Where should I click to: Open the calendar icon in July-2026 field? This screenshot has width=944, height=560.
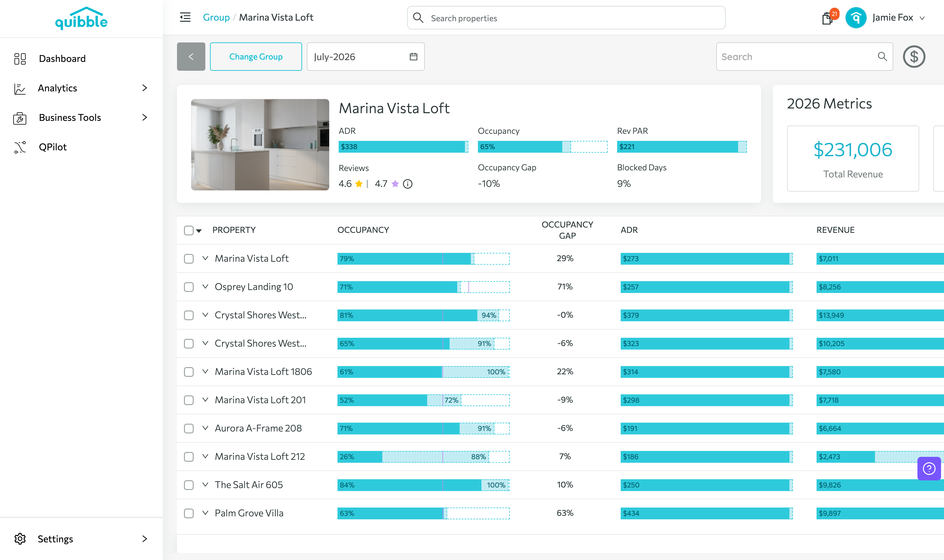click(414, 57)
